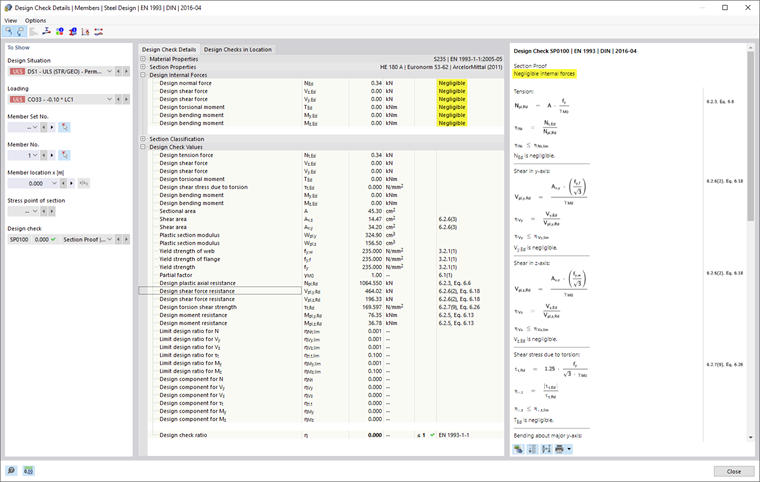Go to next design situation arrow
Image resolution: width=760 pixels, height=482 pixels.
click(x=126, y=71)
